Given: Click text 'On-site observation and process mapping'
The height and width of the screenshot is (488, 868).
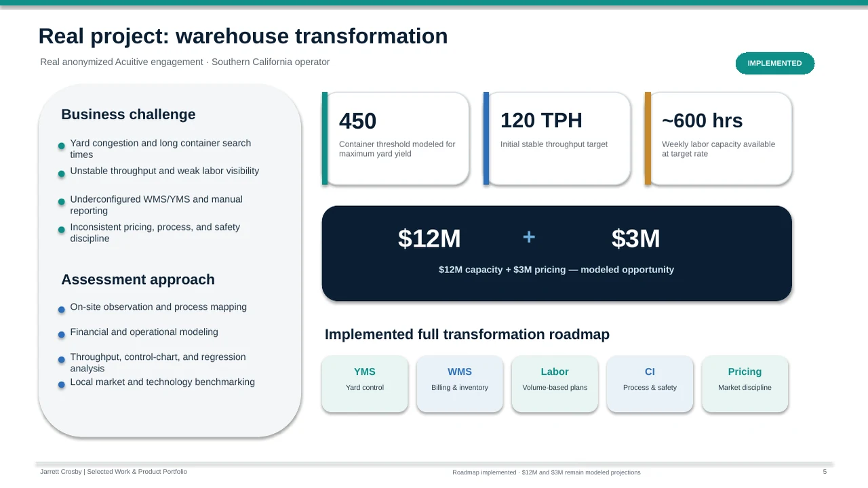Looking at the screenshot, I should (159, 307).
